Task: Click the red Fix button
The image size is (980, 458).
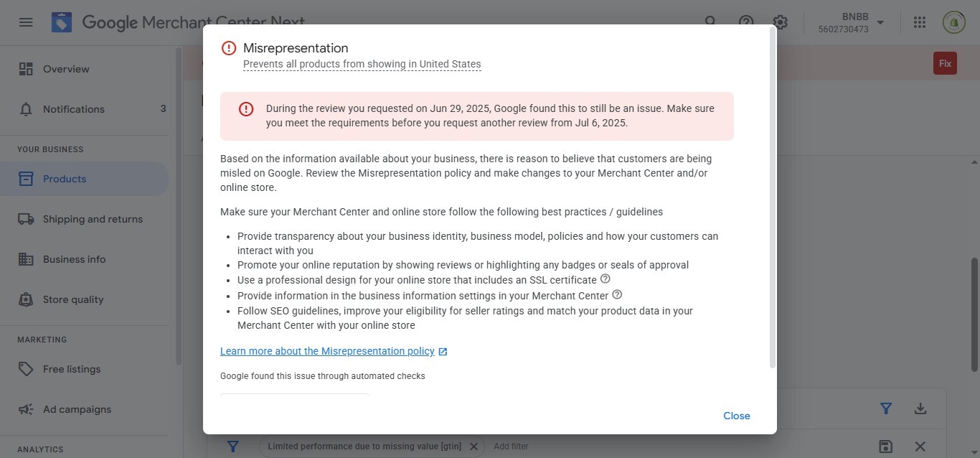Action: pyautogui.click(x=945, y=63)
